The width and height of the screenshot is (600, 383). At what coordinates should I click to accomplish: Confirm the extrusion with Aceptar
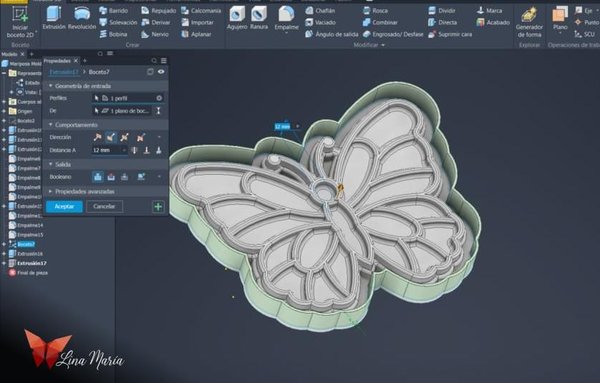pyautogui.click(x=64, y=207)
